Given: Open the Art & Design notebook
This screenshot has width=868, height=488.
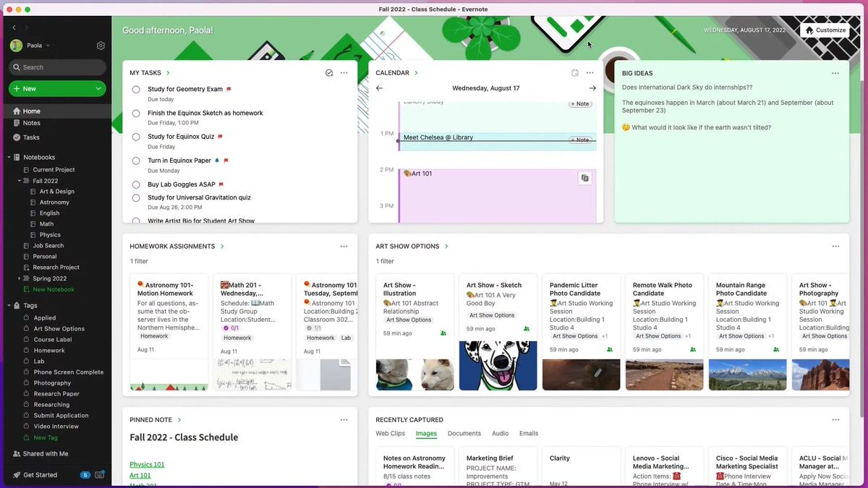Looking at the screenshot, I should 56,192.
